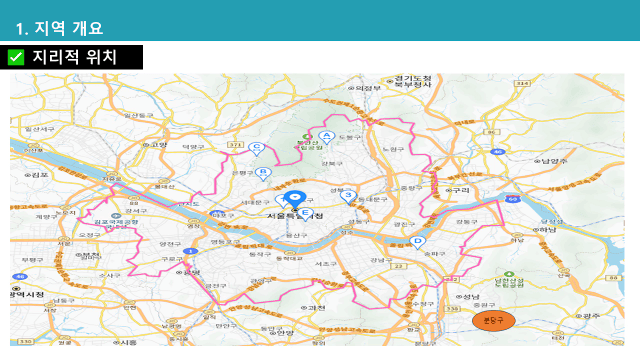Select map marker A near 도봉구
This screenshot has height=360, width=640.
coord(327,137)
